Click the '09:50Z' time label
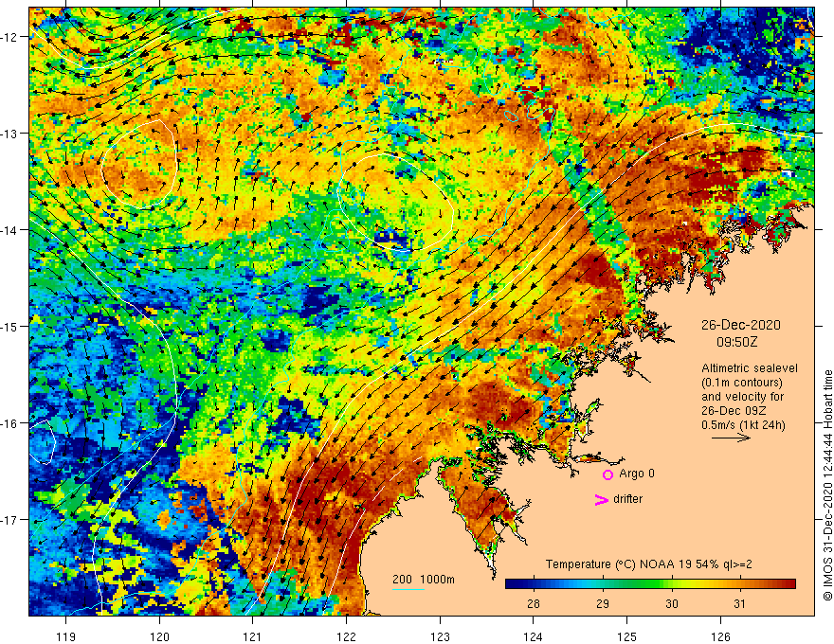 (736, 342)
